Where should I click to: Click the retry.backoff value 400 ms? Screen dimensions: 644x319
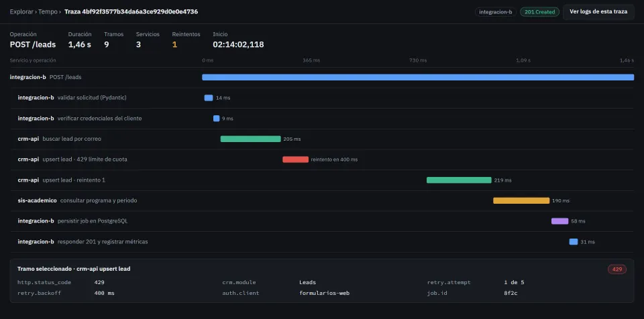click(x=105, y=293)
